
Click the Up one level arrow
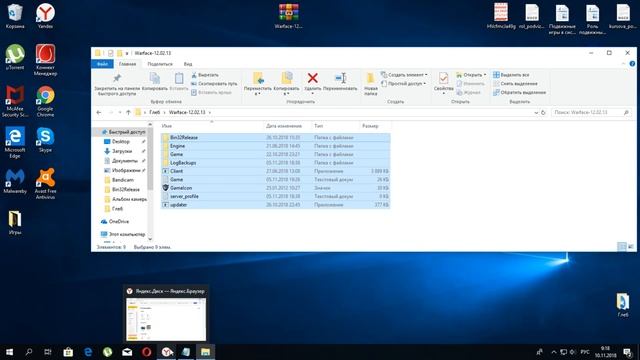(x=128, y=112)
